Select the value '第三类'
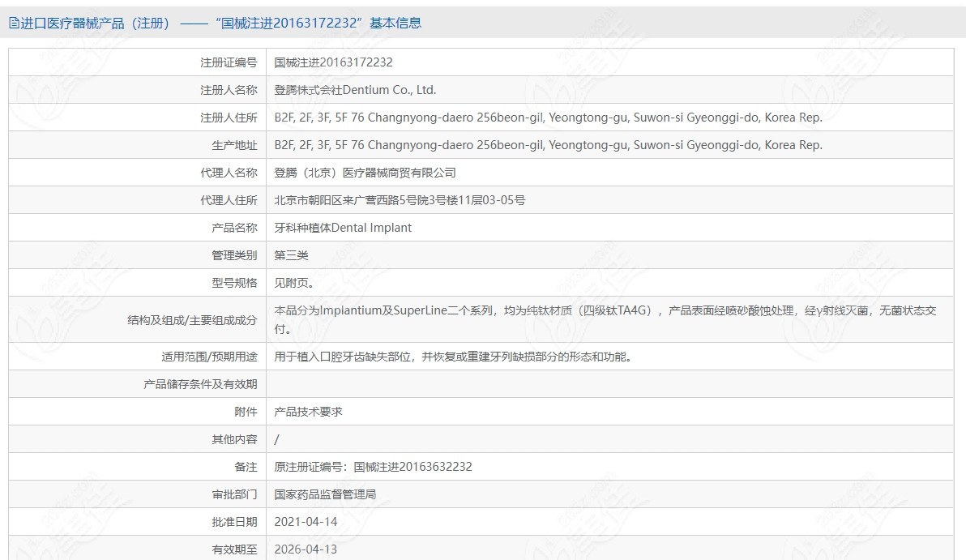Viewport: 966px width, 560px height. click(x=292, y=255)
